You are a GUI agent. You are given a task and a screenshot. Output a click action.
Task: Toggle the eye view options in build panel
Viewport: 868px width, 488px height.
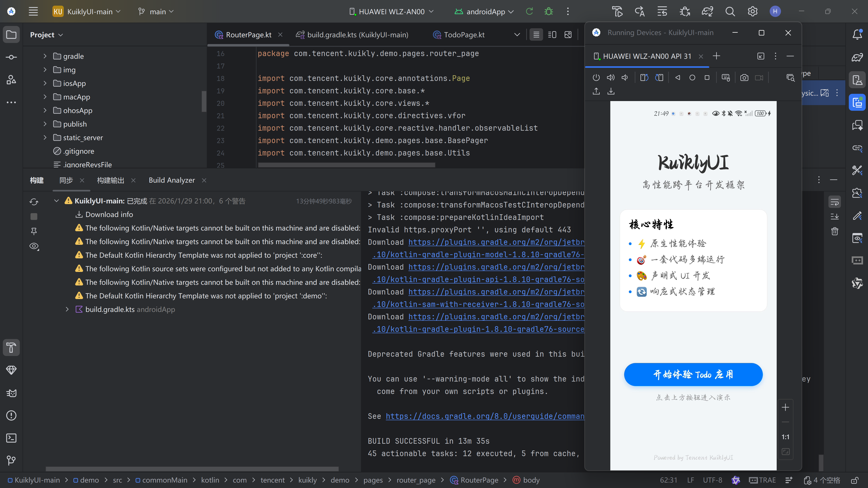pyautogui.click(x=34, y=246)
